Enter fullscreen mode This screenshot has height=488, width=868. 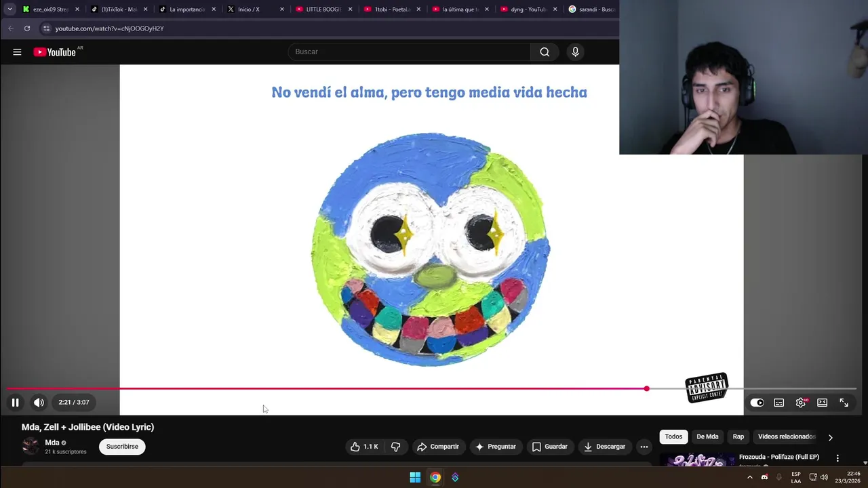(x=844, y=403)
